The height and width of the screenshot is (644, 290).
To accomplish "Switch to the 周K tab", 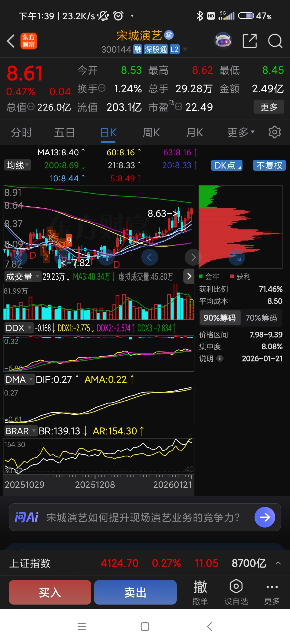I will 151,133.
